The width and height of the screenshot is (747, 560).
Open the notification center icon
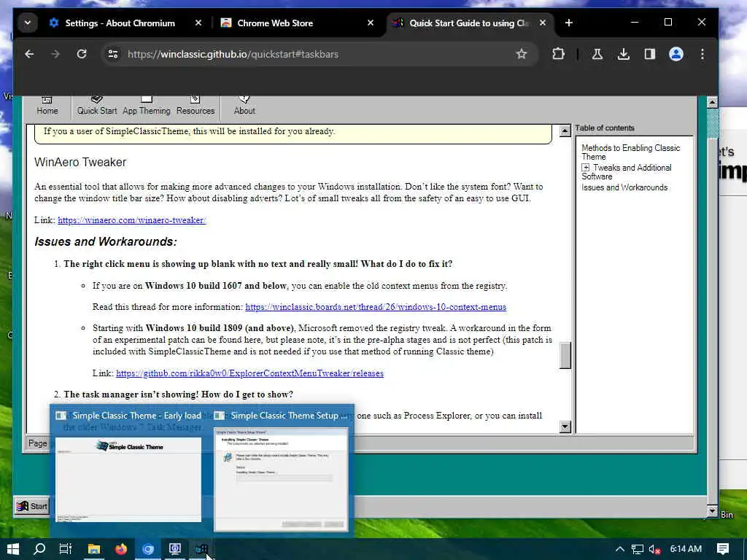[723, 549]
